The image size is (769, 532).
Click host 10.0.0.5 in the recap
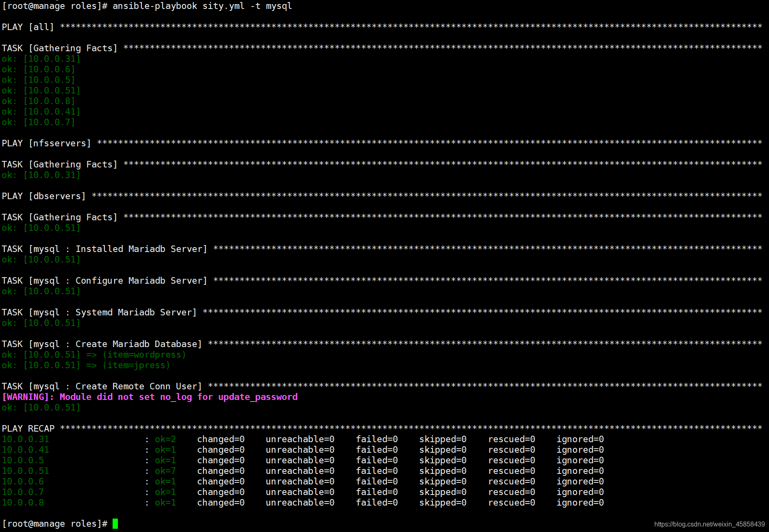pyautogui.click(x=23, y=460)
